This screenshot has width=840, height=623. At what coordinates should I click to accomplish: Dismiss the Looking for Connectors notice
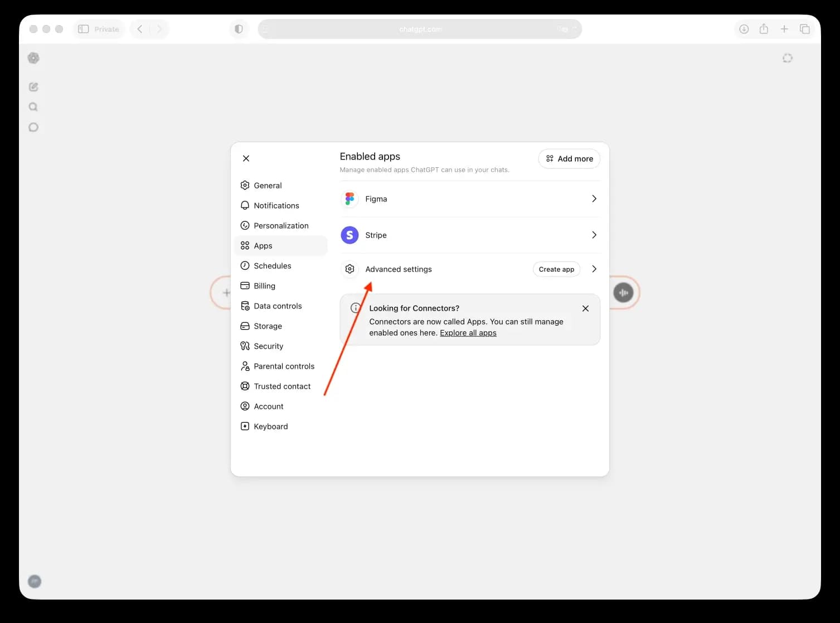click(x=585, y=308)
